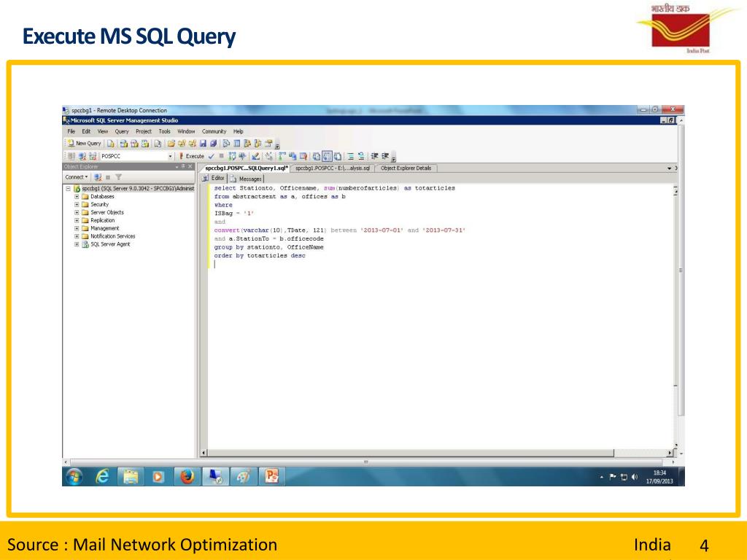Viewport: 747px width, 560px height.
Task: Click the Save icon in toolbar
Action: tap(204, 144)
